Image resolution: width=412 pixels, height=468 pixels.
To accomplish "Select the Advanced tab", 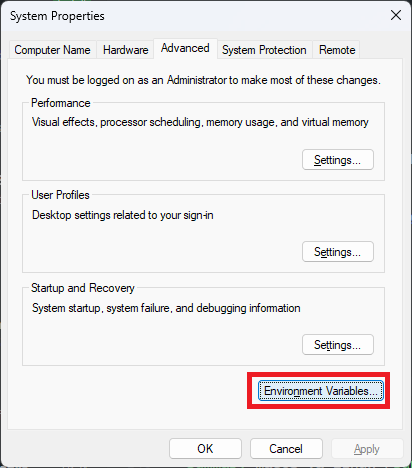I will [x=185, y=48].
